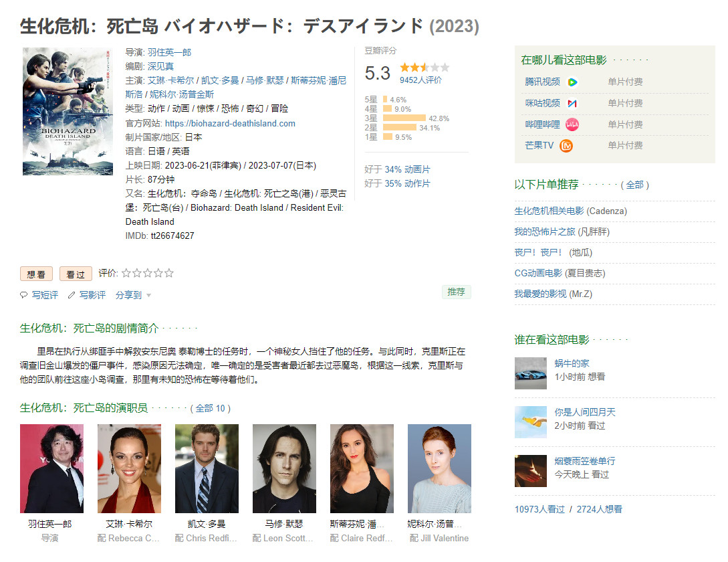
Task: Click the Migu Video platform icon
Action: (572, 104)
